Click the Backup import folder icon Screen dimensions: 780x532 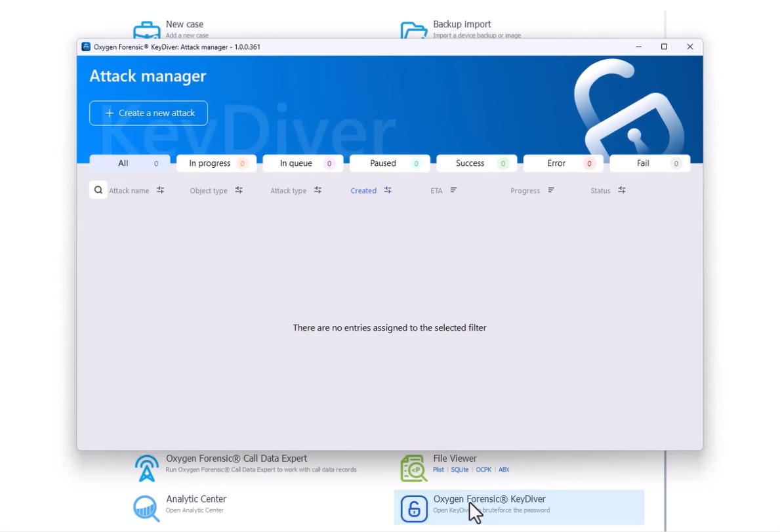[414, 30]
